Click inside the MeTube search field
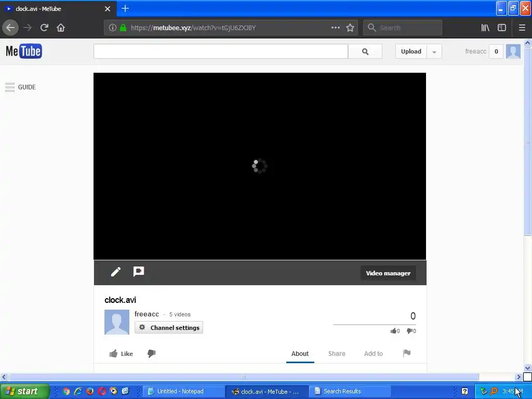532x399 pixels. click(x=221, y=51)
